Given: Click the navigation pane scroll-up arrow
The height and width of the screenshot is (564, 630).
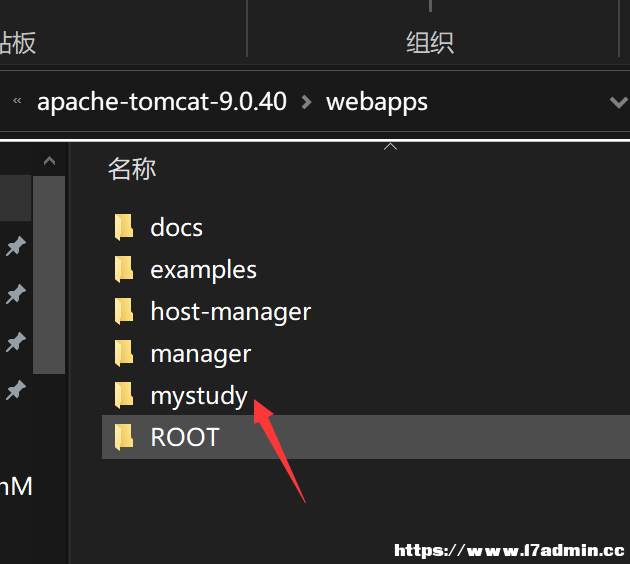Looking at the screenshot, I should coord(49,161).
